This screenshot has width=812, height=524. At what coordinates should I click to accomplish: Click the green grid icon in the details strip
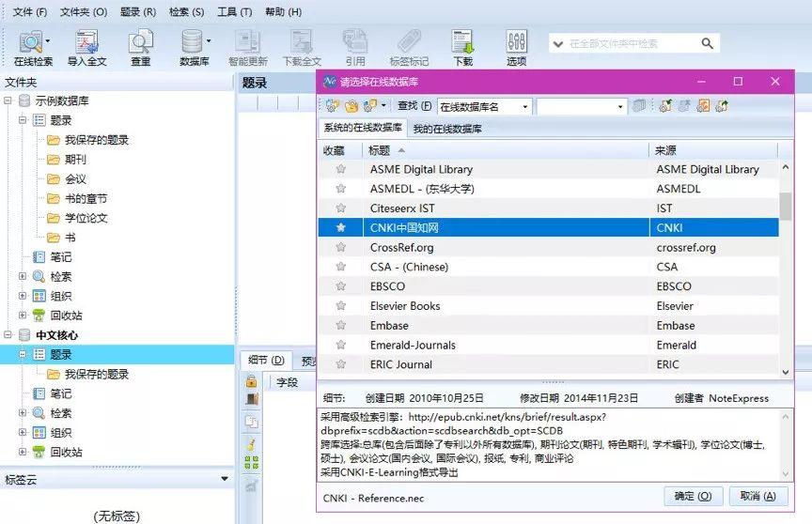tap(251, 462)
